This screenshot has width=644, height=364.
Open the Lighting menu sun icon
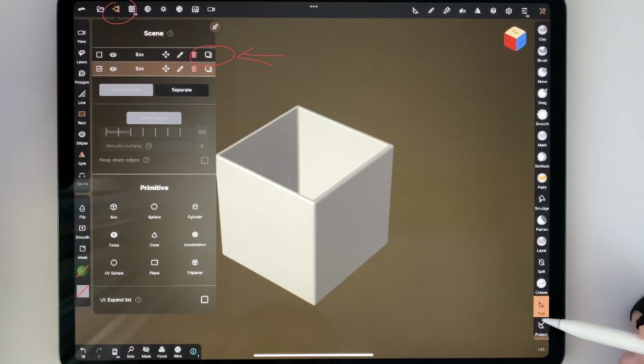pyautogui.click(x=164, y=9)
